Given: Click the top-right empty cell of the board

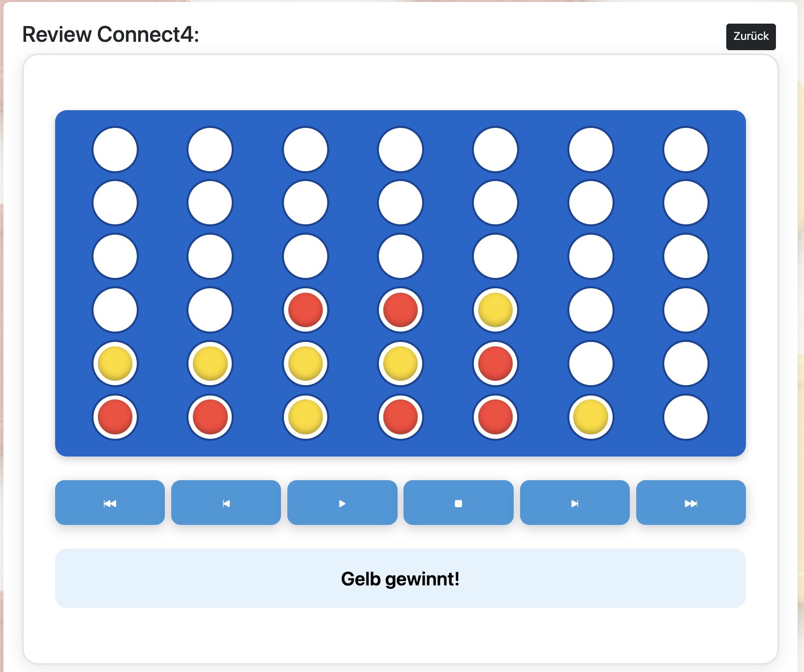Looking at the screenshot, I should (685, 150).
